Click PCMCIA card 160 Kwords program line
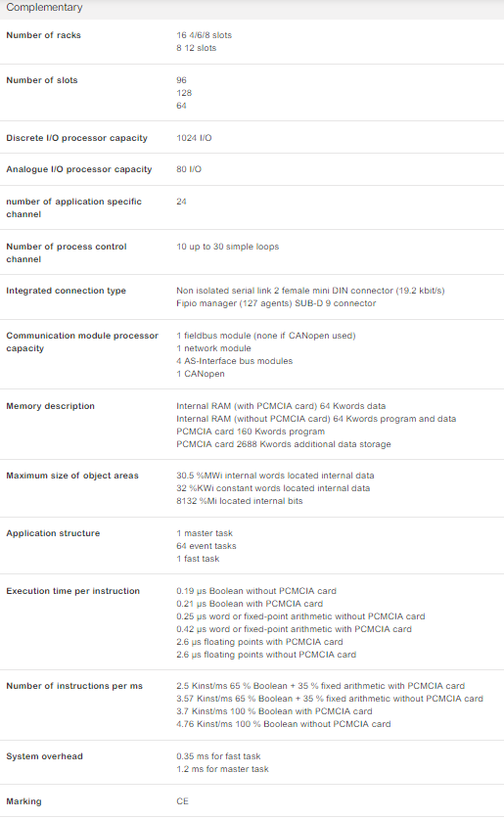Screen dimensions: 504x819 point(251,432)
